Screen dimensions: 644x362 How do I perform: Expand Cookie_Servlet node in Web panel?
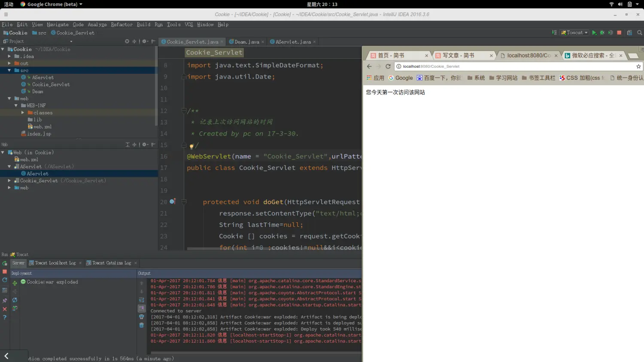pos(9,181)
